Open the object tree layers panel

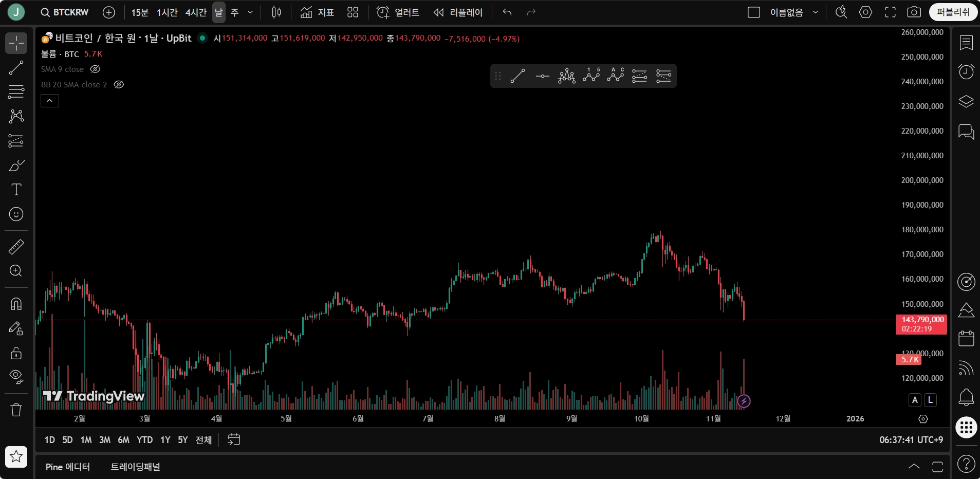pos(967,101)
